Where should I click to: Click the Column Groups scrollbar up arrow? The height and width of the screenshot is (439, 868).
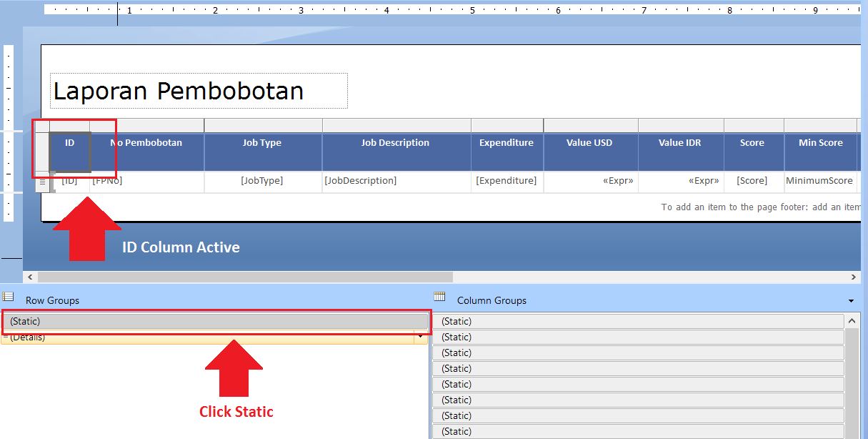852,320
